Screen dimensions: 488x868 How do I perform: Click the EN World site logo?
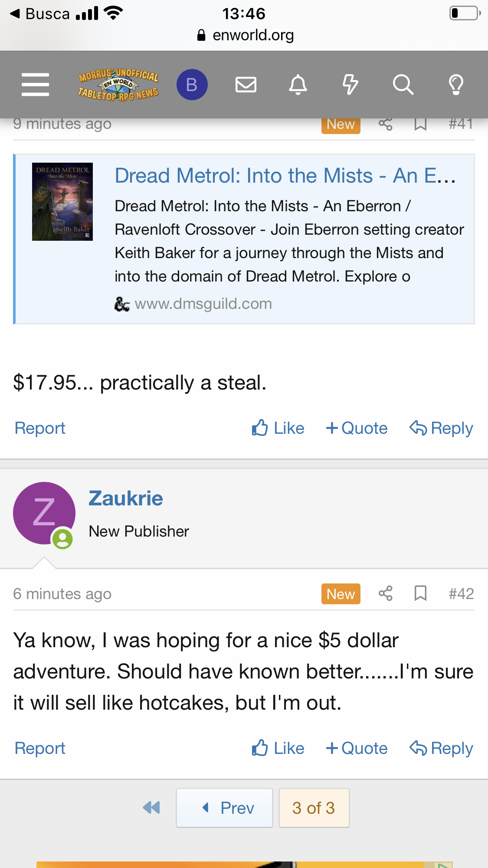point(118,84)
